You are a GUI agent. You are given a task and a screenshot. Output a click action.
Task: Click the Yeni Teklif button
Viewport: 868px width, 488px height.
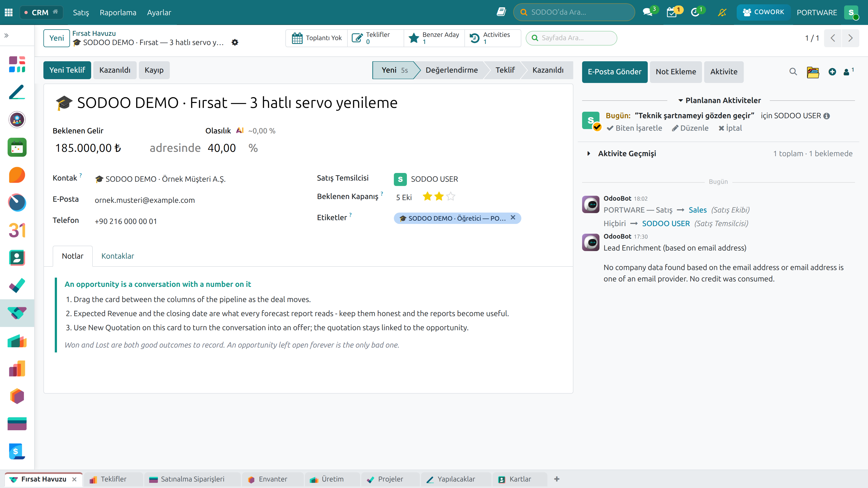tap(67, 70)
